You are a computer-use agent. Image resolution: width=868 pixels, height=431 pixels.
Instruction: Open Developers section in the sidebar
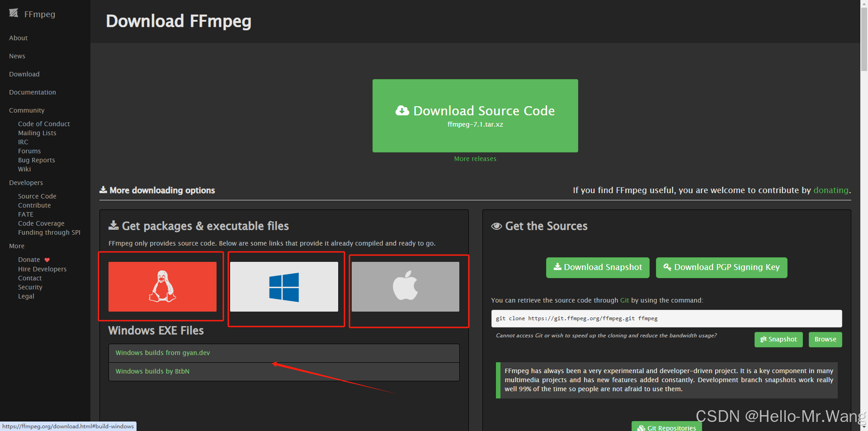(x=26, y=183)
